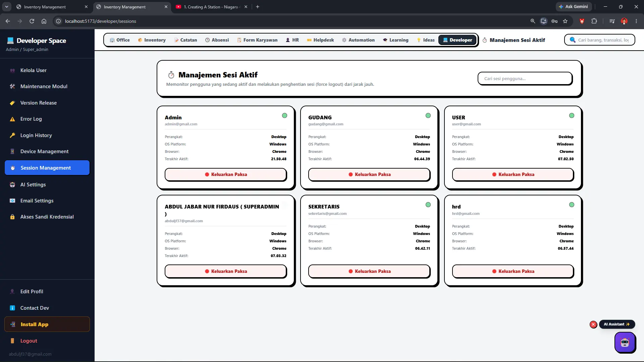Switch to the Office tab
Screen dimensions: 644x362
point(120,40)
